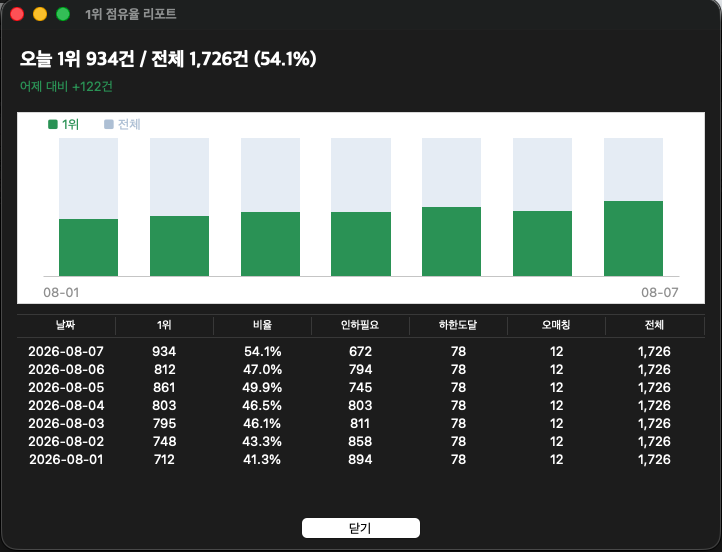This screenshot has height=552, width=722.
Task: Minimize the window with the yellow button
Action: [x=40, y=14]
